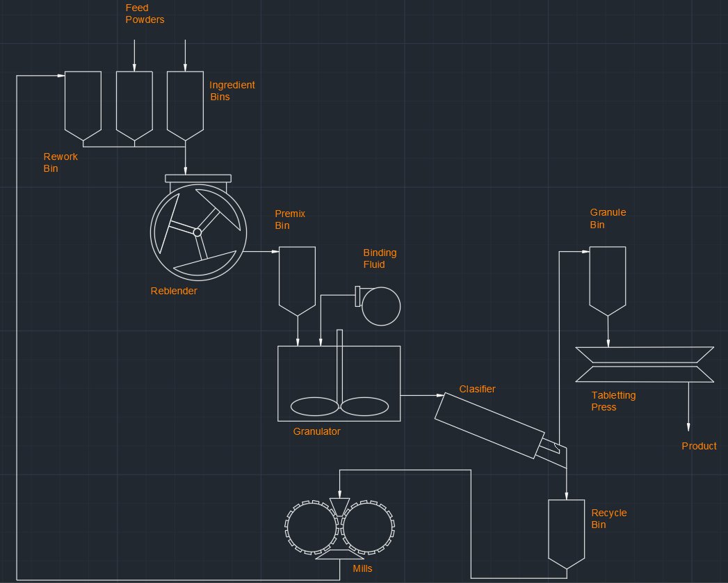The height and width of the screenshot is (583, 728).
Task: Select the Product label text
Action: click(699, 446)
